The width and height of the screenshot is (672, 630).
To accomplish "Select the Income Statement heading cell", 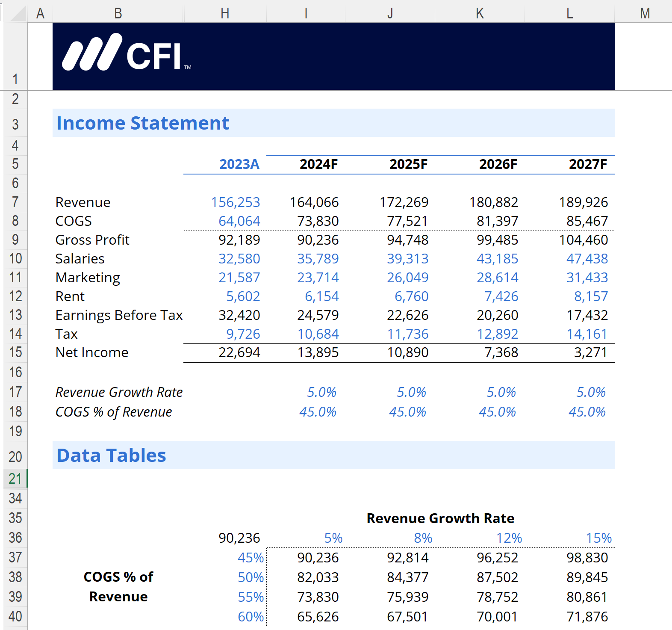I will 333,123.
